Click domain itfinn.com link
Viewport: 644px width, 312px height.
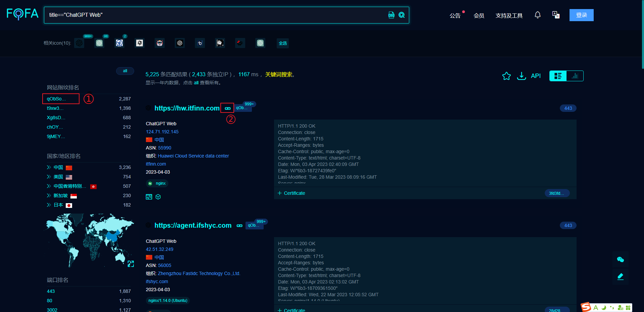[156, 164]
